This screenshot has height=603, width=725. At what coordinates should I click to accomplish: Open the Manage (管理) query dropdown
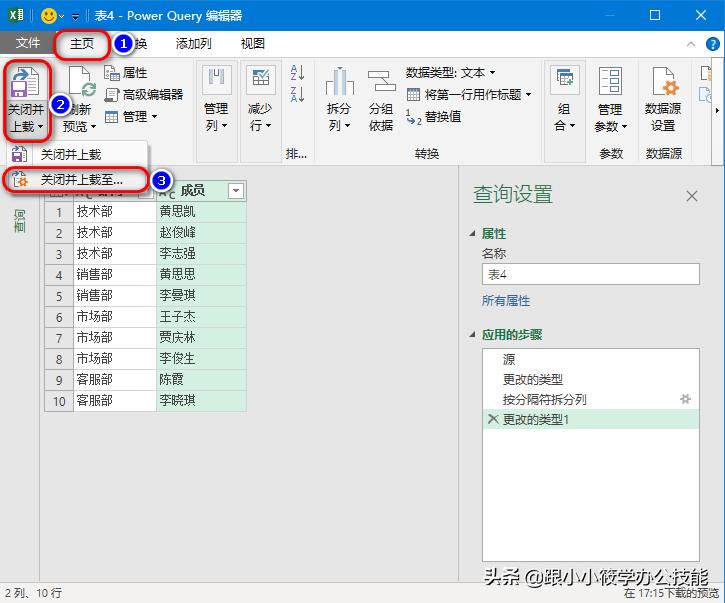point(131,117)
